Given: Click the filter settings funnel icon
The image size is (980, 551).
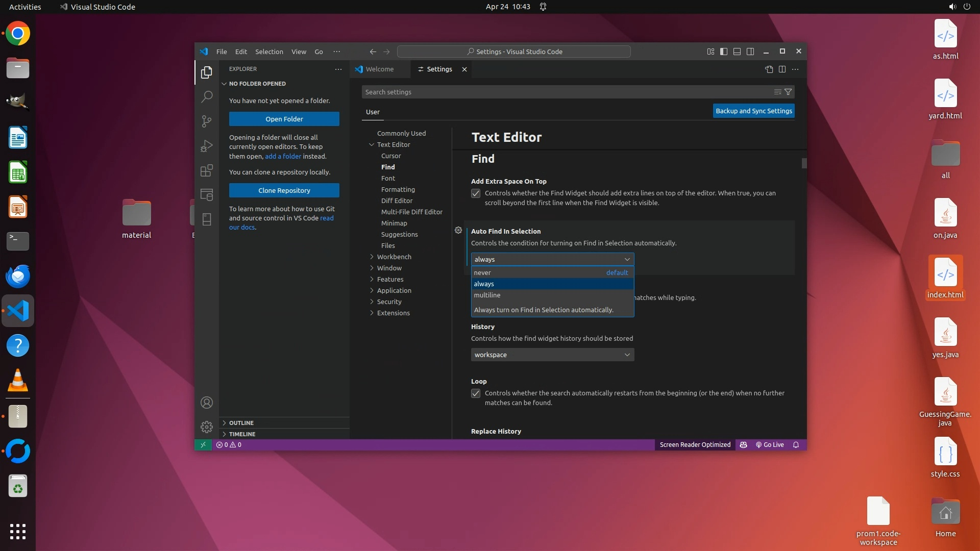Looking at the screenshot, I should 788,92.
